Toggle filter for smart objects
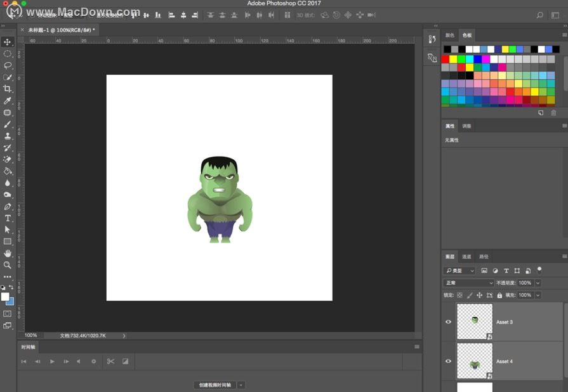The width and height of the screenshot is (568, 392). point(528,271)
